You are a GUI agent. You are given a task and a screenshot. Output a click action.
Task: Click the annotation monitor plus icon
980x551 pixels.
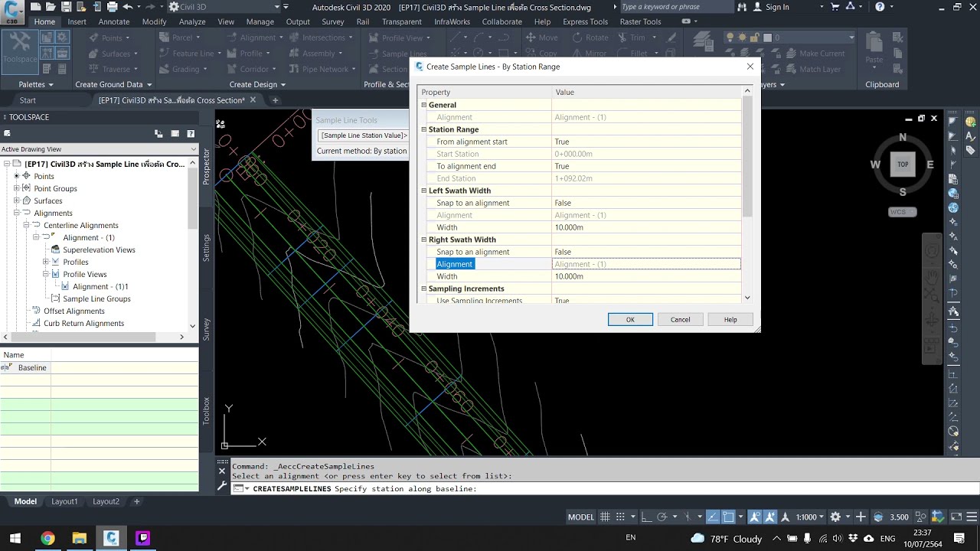861,517
